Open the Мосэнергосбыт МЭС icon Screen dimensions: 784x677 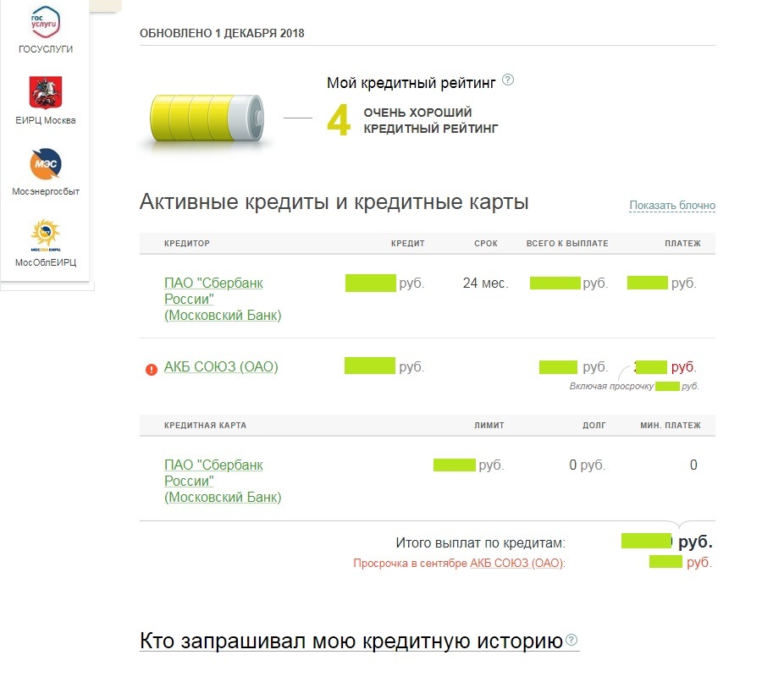pos(46,163)
